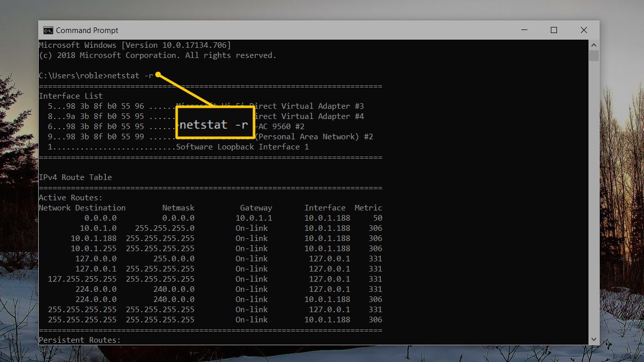Click the gateway value "10.0.1.1"

pos(254,218)
